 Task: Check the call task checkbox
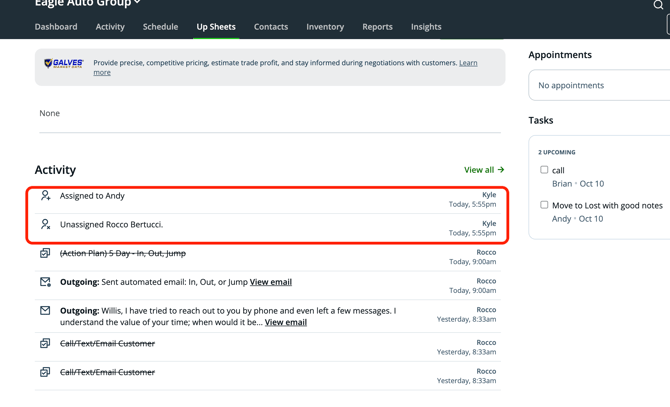coord(544,170)
